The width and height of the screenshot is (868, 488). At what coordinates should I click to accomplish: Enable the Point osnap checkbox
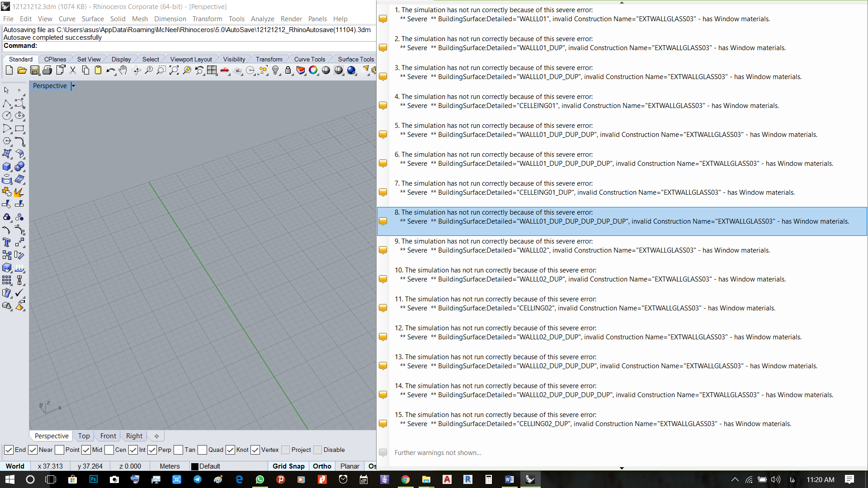click(x=59, y=450)
